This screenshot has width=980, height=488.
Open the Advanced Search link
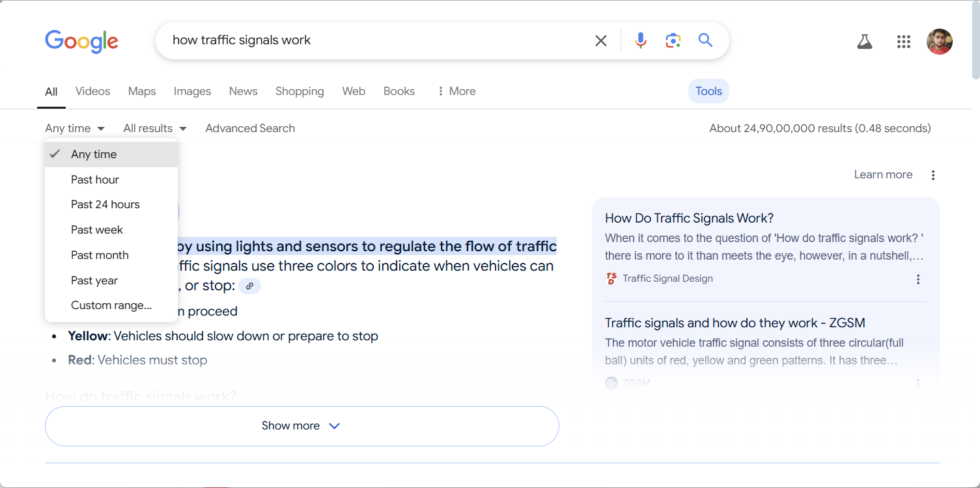tap(250, 128)
